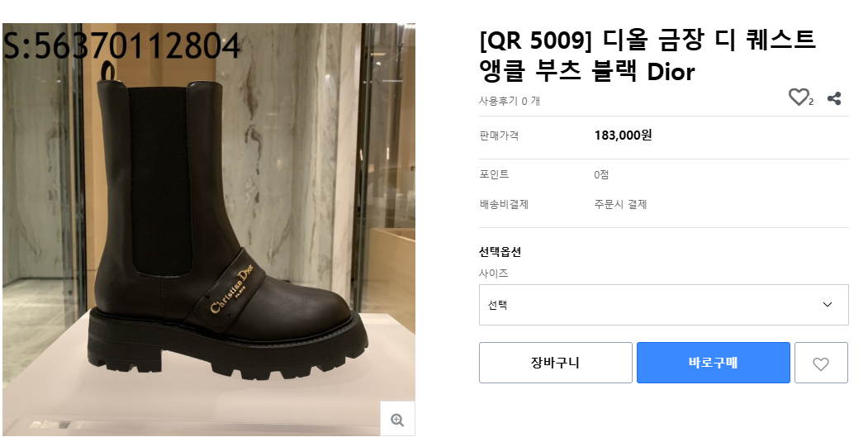Click the 183,000원 price text
The image size is (868, 442).
click(x=623, y=135)
